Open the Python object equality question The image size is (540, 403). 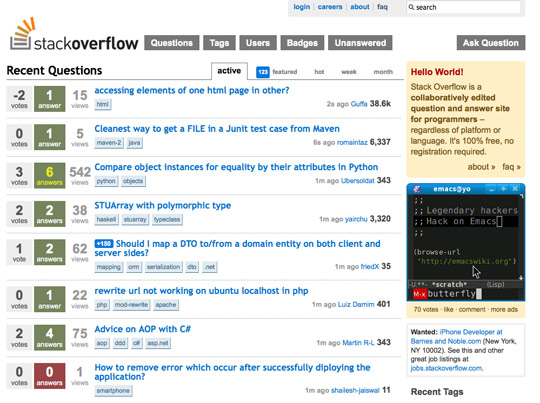(236, 167)
